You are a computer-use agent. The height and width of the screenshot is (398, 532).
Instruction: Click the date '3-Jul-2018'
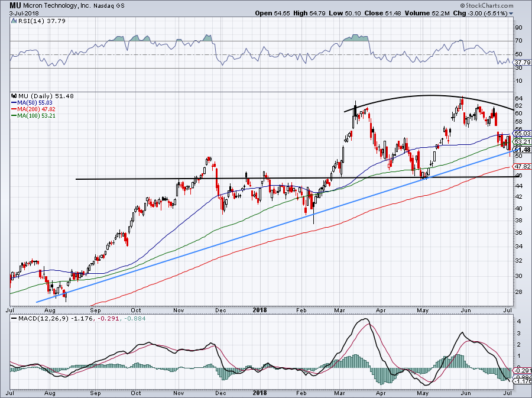(x=24, y=14)
